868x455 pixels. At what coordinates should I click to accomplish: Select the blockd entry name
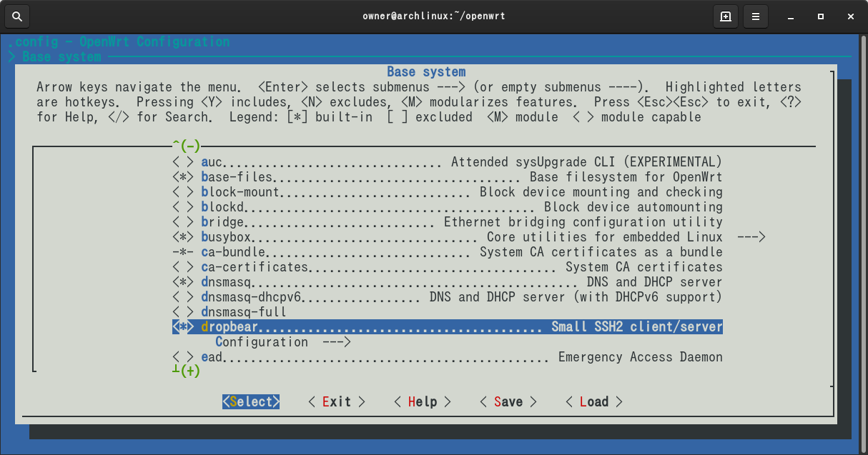click(x=222, y=207)
